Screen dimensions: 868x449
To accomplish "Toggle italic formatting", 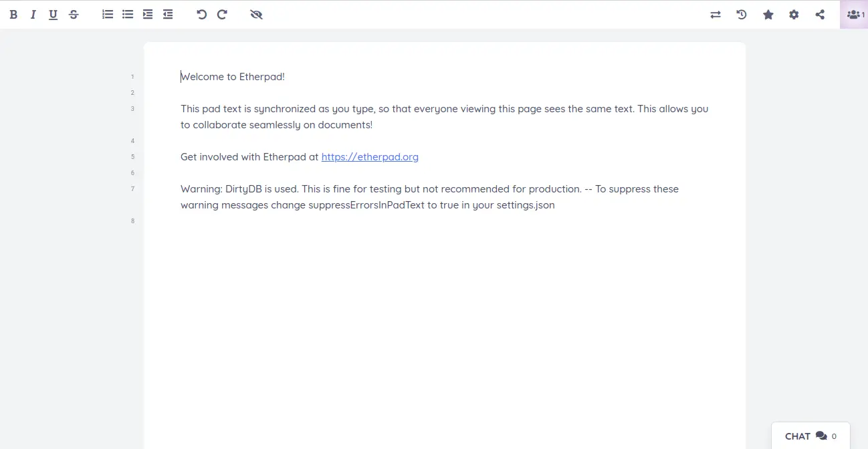I will [x=33, y=14].
